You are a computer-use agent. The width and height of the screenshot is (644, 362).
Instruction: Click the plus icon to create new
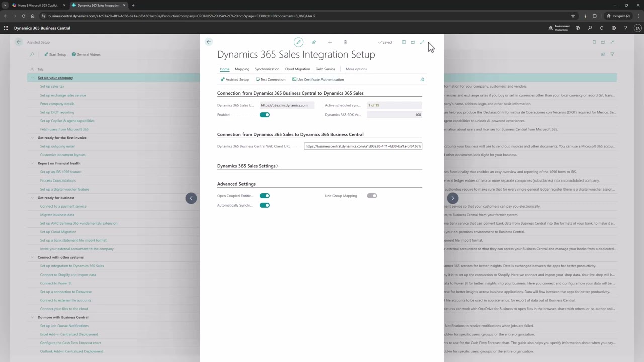tap(330, 42)
